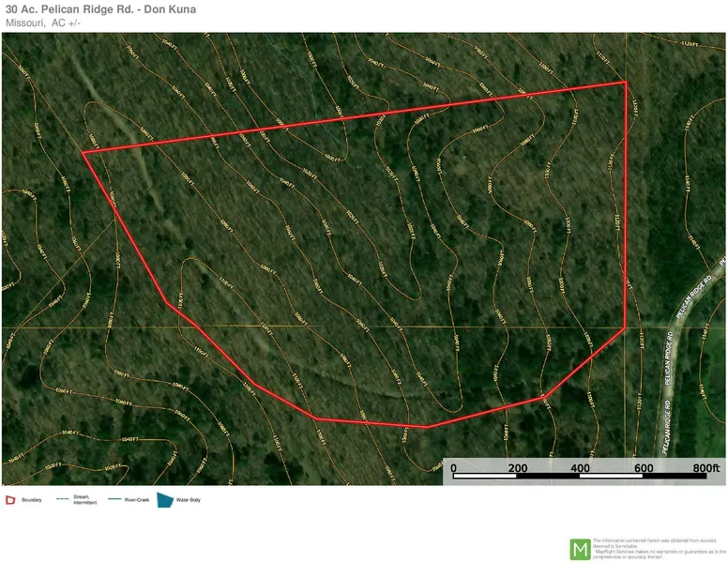Click the 400 label on scale bar
Screen dimensions: 728x563
pos(579,467)
